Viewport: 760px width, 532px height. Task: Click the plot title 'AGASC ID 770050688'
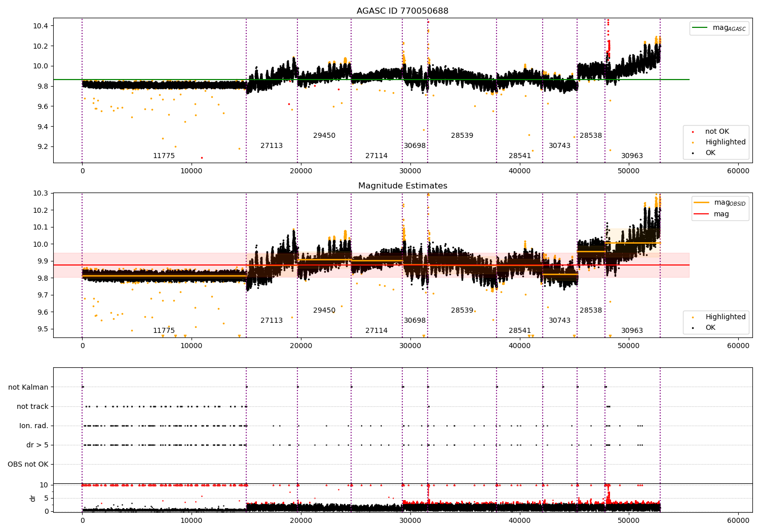click(x=402, y=11)
